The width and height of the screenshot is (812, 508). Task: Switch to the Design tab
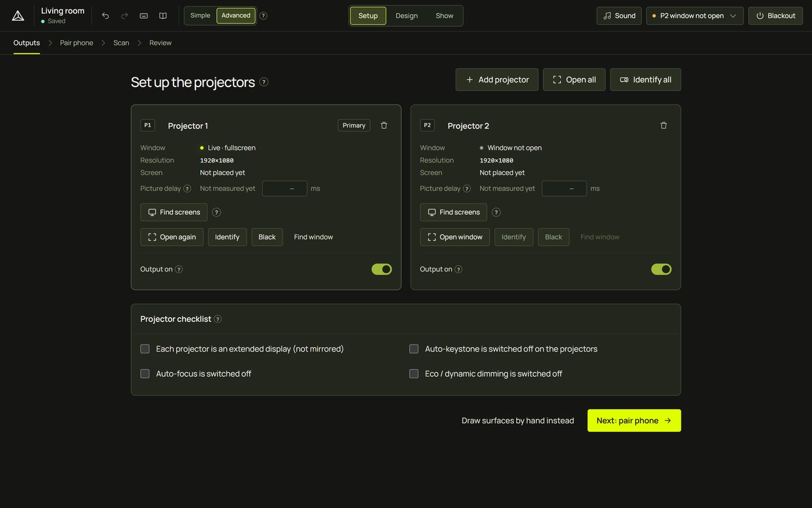[407, 16]
